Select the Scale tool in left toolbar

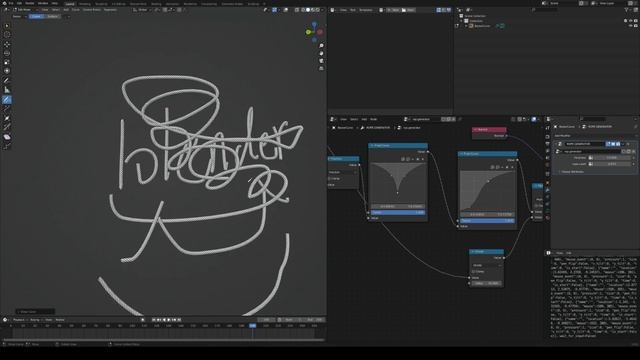point(7,62)
